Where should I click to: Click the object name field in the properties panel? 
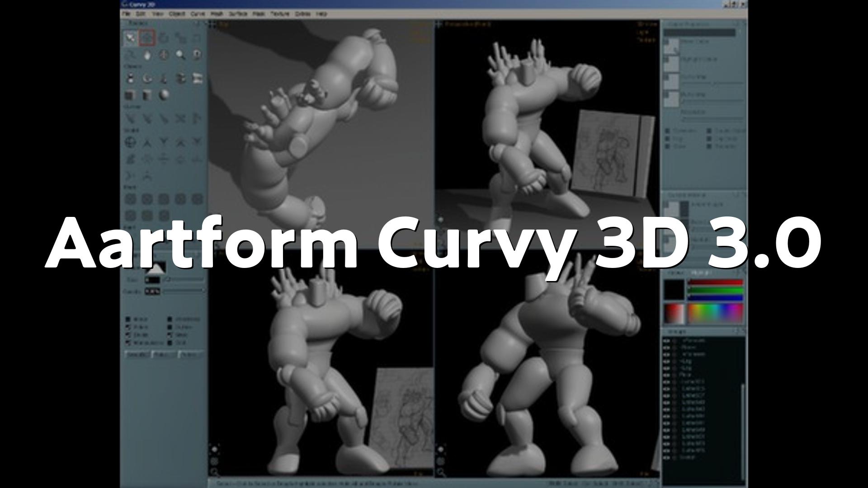coord(700,33)
